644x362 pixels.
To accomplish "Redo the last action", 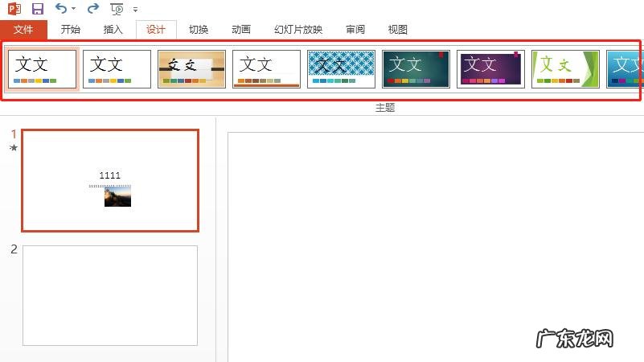I will (x=93, y=8).
